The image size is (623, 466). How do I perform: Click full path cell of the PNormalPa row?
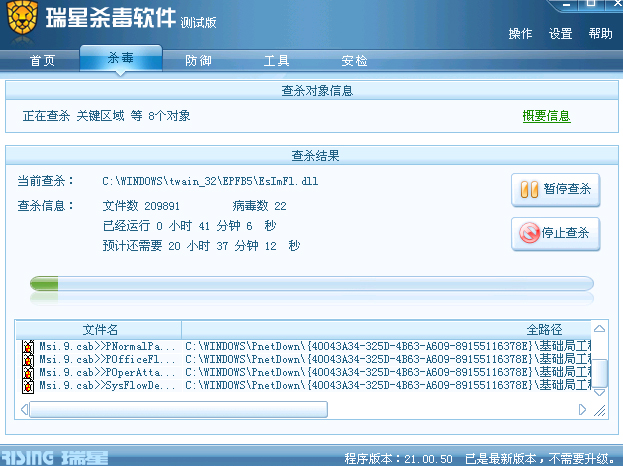388,347
